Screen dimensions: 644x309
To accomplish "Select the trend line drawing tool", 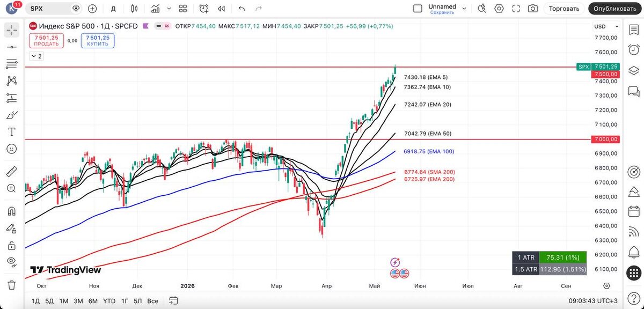I will (12, 47).
